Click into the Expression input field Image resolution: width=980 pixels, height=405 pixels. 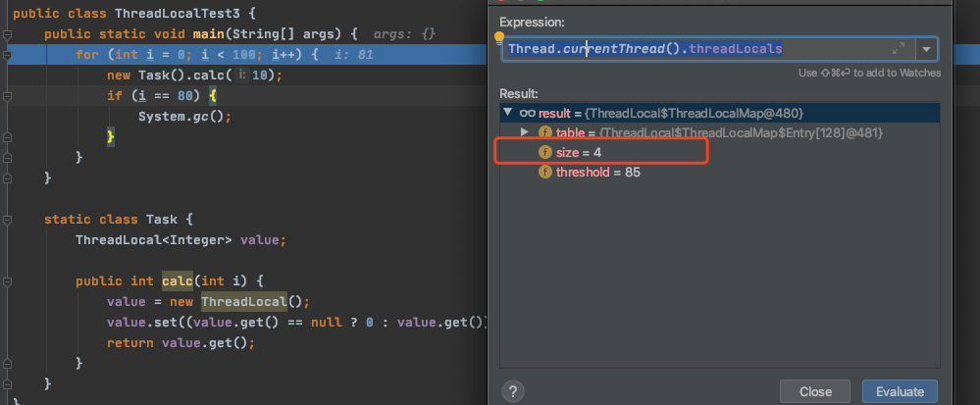coord(708,49)
